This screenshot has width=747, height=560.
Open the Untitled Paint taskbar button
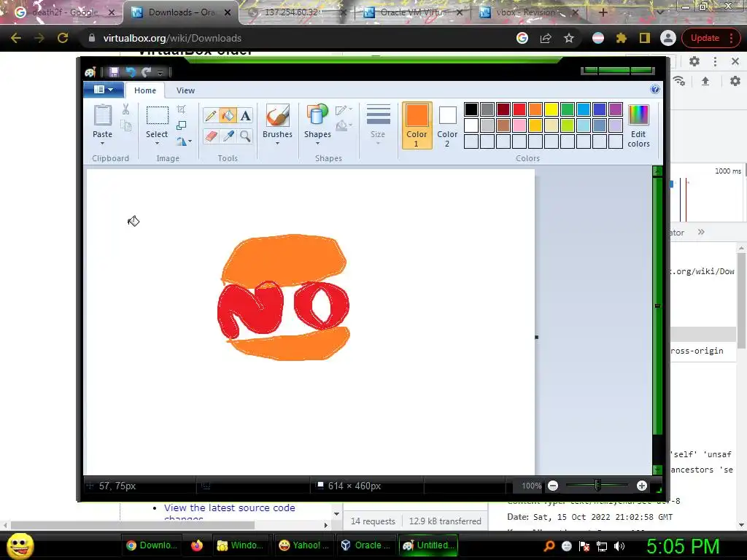click(428, 545)
